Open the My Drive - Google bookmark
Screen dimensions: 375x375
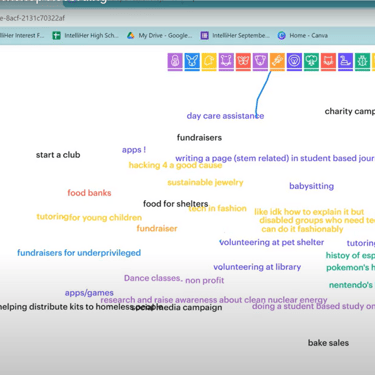pos(160,35)
